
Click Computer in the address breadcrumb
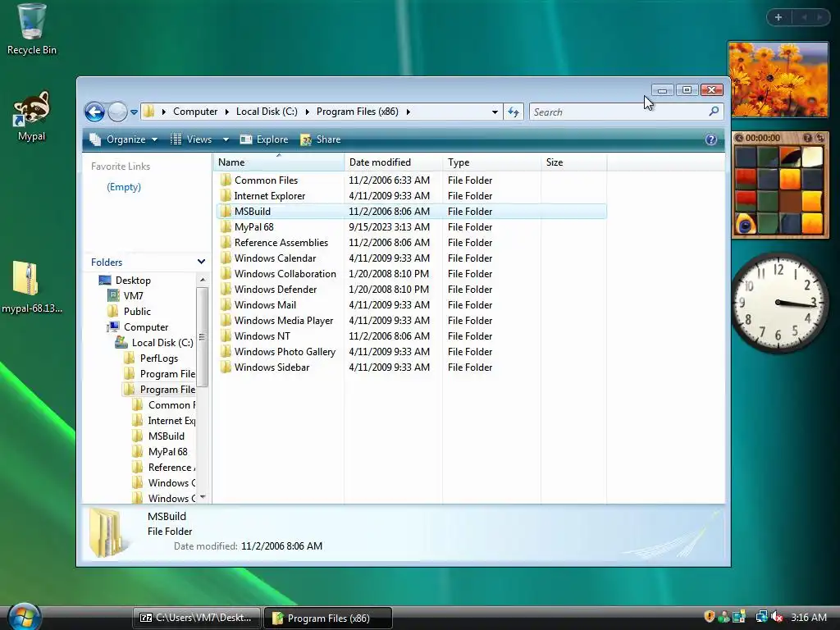(x=195, y=112)
